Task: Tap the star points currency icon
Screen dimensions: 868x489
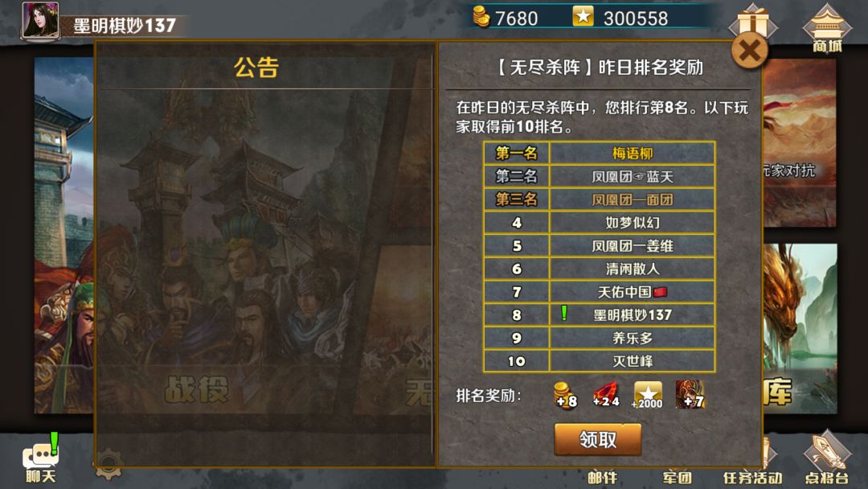Action: 583,16
